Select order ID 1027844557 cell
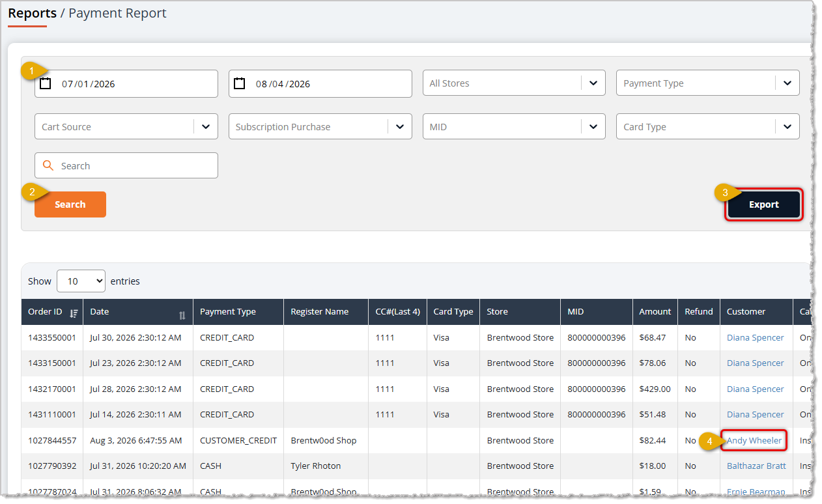 [52, 440]
